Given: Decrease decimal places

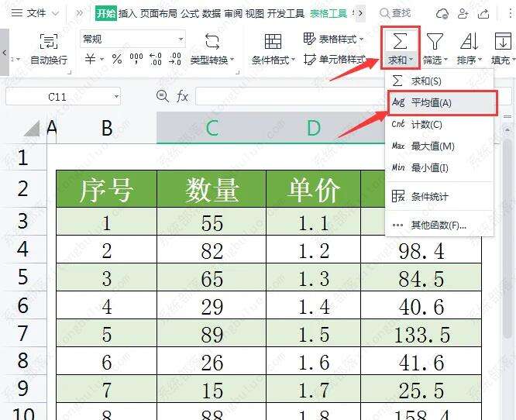Looking at the screenshot, I should coord(175,59).
